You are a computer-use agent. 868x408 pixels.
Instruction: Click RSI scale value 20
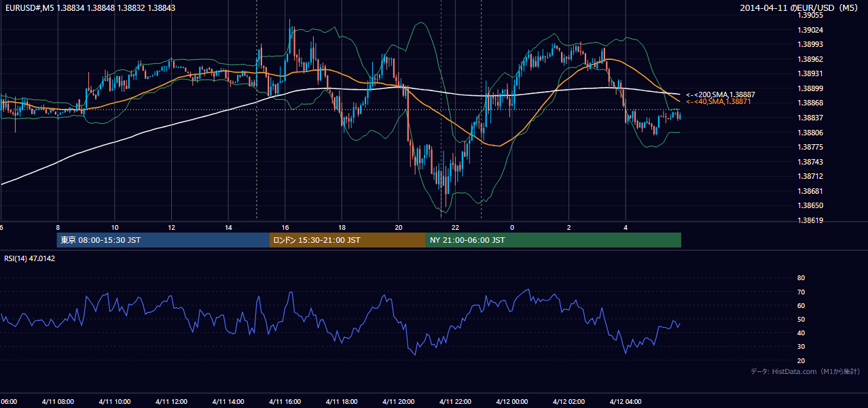coord(801,360)
